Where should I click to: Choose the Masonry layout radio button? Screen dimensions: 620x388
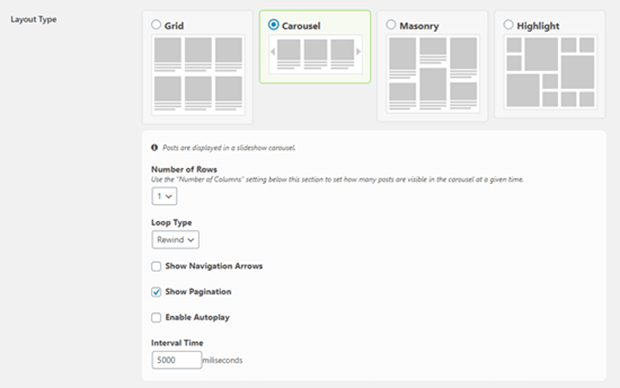tap(391, 25)
